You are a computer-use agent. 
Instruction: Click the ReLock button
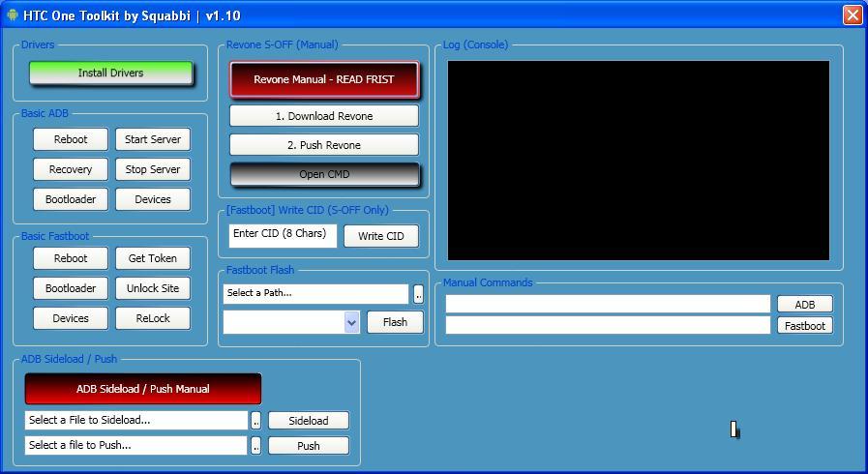[x=153, y=318]
